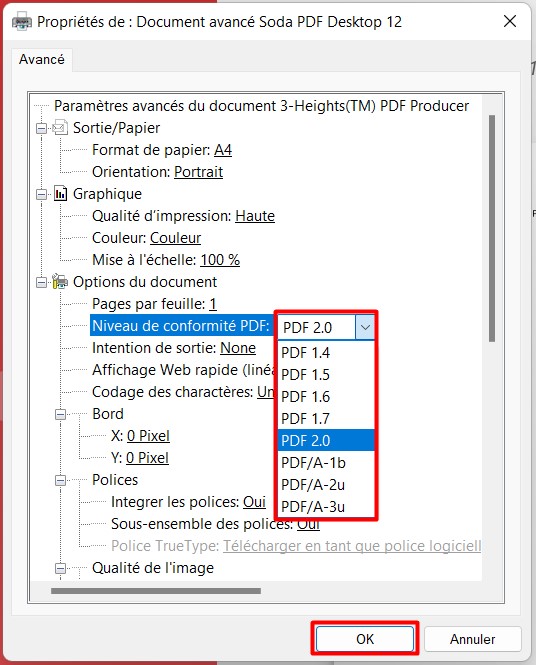536x665 pixels.
Task: Click the Graphique chart icon
Action: point(60,193)
